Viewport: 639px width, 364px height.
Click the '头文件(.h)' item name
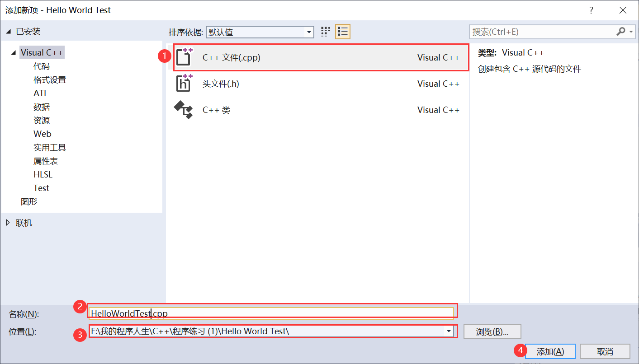tap(221, 84)
